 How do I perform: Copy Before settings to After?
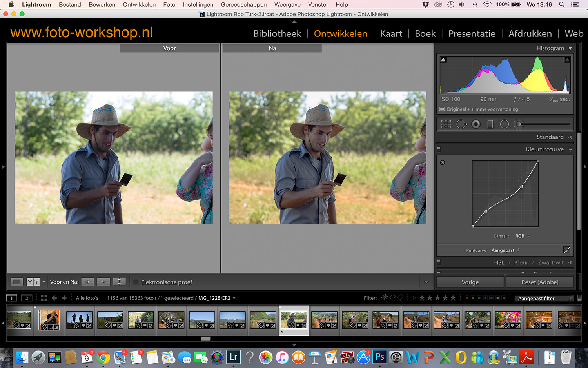coord(87,282)
